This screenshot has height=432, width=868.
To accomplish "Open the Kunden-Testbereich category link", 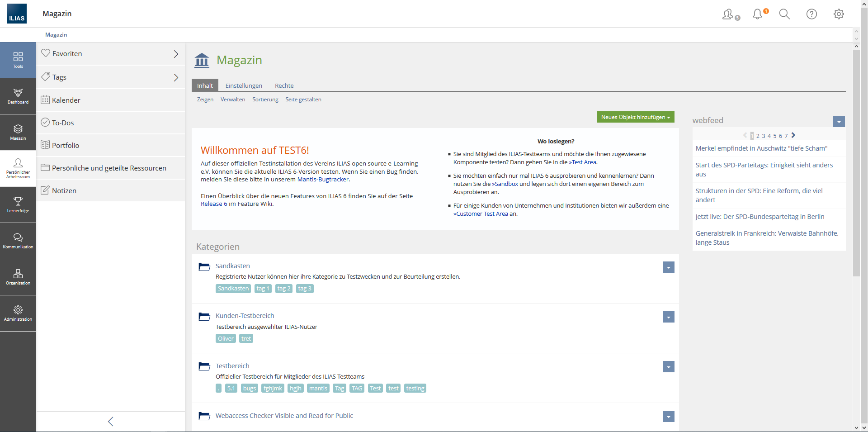I will pyautogui.click(x=245, y=316).
